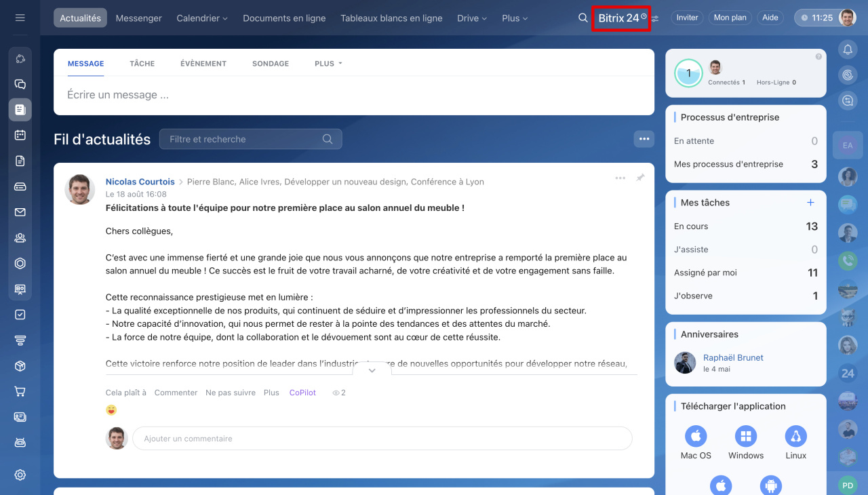This screenshot has width=868, height=495.
Task: Open the notifications bell on right rail
Action: 848,49
